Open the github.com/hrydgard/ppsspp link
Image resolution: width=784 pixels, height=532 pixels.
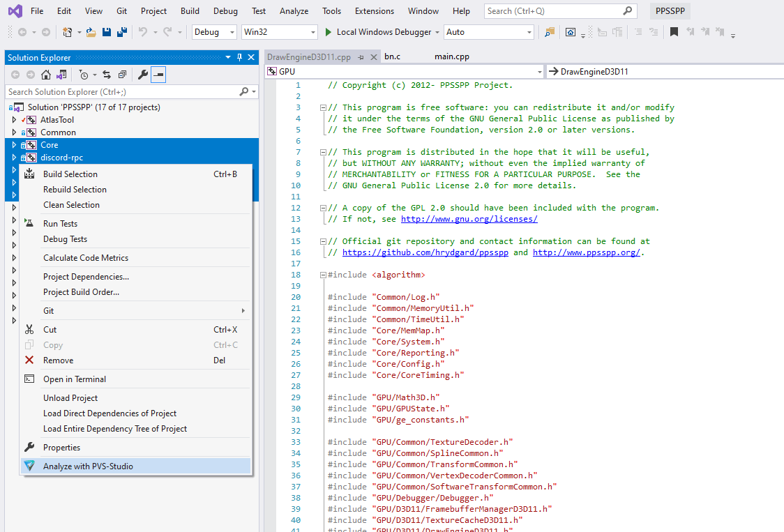pyautogui.click(x=425, y=252)
